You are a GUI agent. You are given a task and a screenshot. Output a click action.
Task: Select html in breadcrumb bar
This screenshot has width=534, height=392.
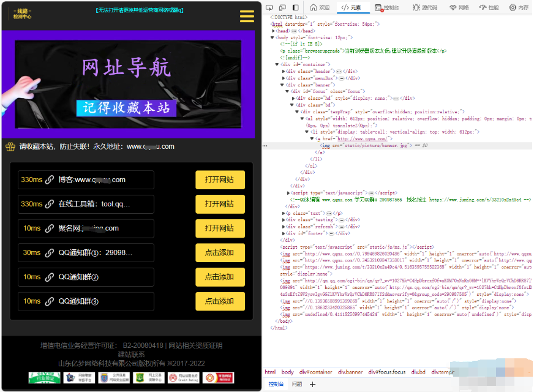[271, 372]
